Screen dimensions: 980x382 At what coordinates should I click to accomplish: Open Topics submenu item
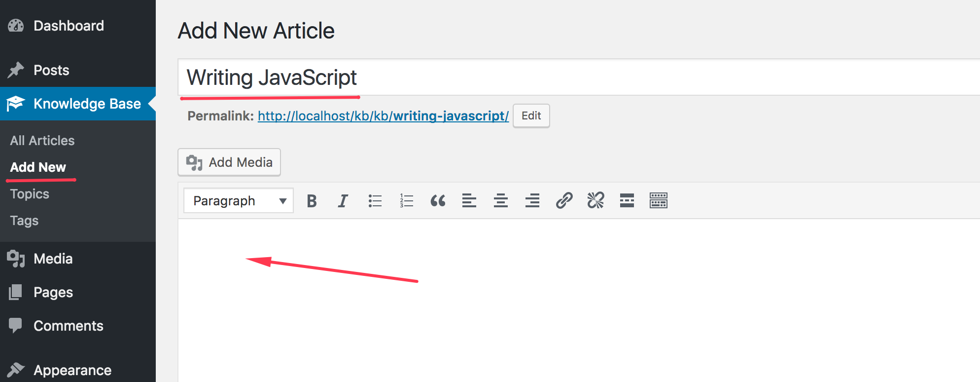pos(30,194)
